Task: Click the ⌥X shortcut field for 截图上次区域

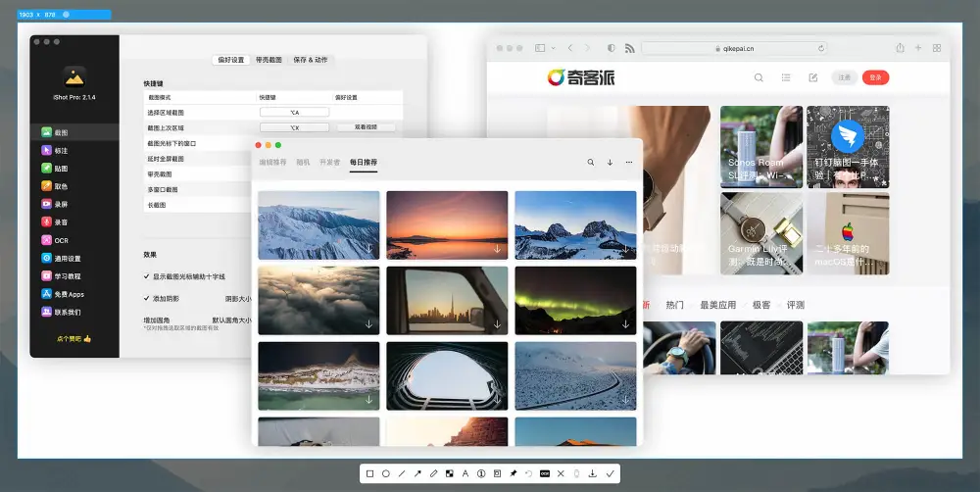Action: (x=294, y=127)
